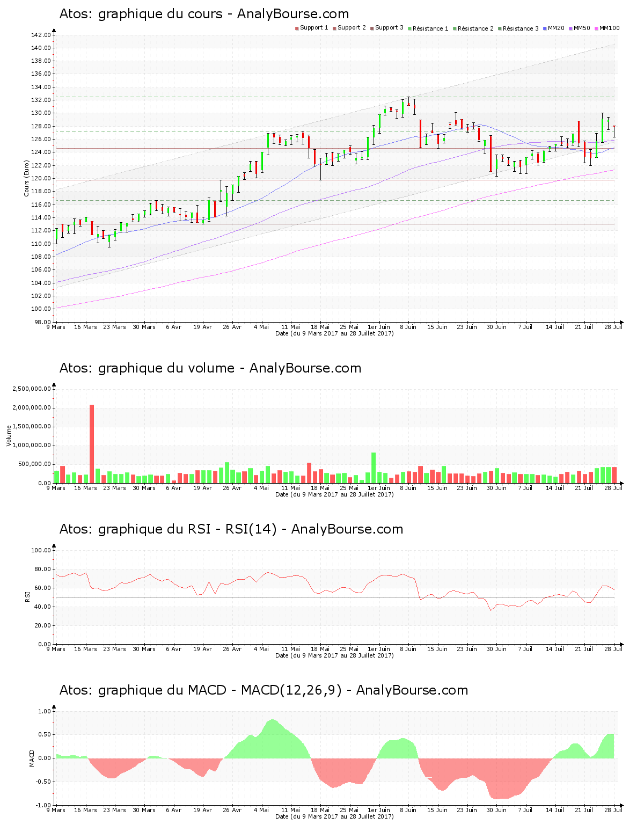The width and height of the screenshot is (644, 832).
Task: Click '30 Juin' on the RSI chart date axis
Action: (x=496, y=649)
